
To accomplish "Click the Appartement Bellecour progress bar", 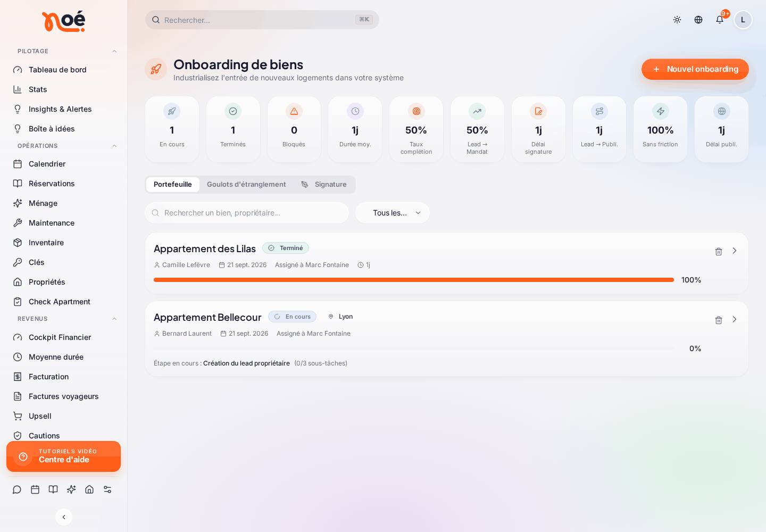I will pyautogui.click(x=414, y=348).
